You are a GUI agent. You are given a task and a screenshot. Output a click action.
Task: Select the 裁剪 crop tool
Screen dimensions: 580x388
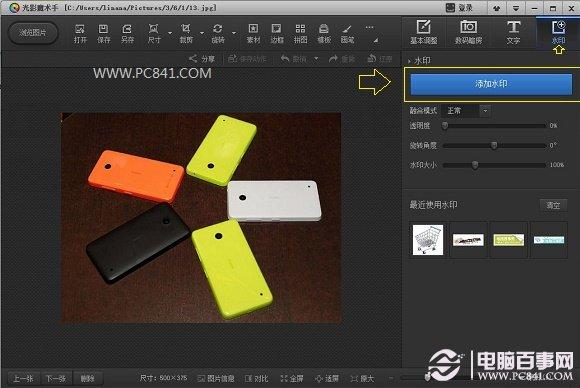186,34
